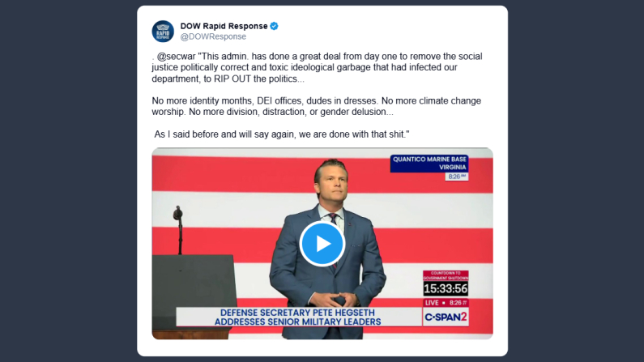Image resolution: width=644 pixels, height=362 pixels.
Task: Open the DOW Rapid Response profile avatar
Action: click(x=163, y=32)
